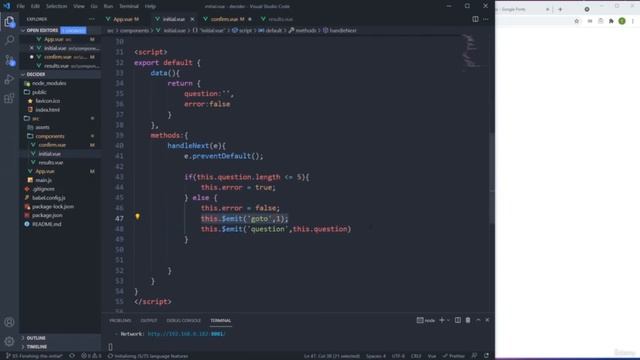This screenshot has width=640, height=360.
Task: Click the notifications bell in status bar
Action: 487,356
